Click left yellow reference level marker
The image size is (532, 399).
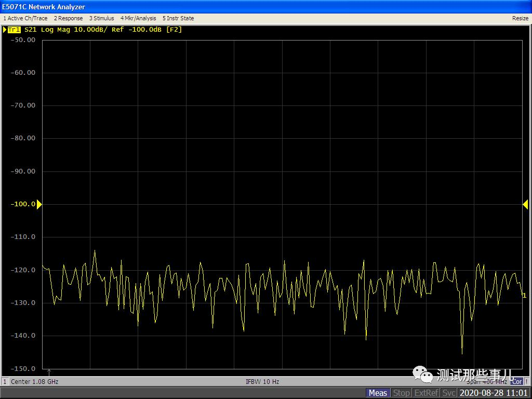(39, 204)
